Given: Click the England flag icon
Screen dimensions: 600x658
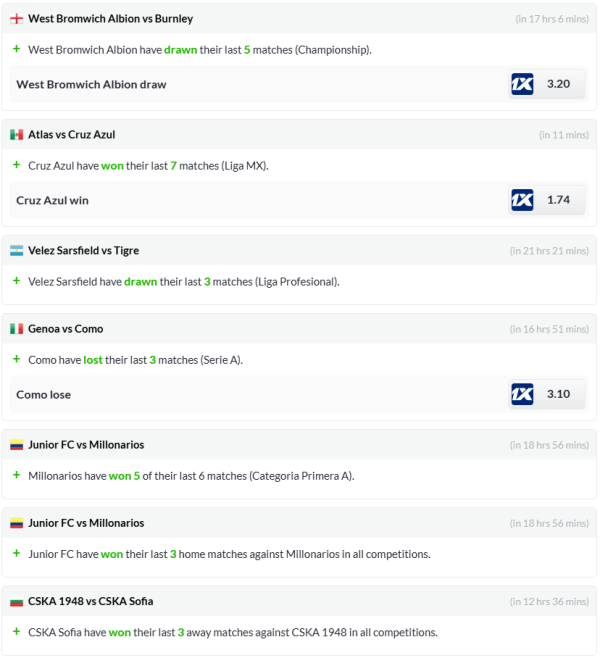Looking at the screenshot, I should (16, 19).
